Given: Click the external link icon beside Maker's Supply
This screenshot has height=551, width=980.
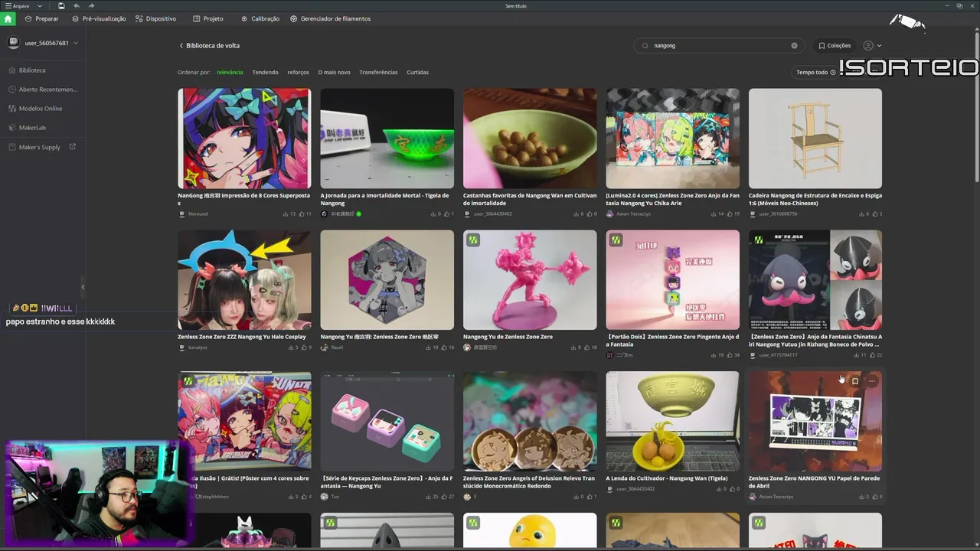Looking at the screenshot, I should 73,147.
